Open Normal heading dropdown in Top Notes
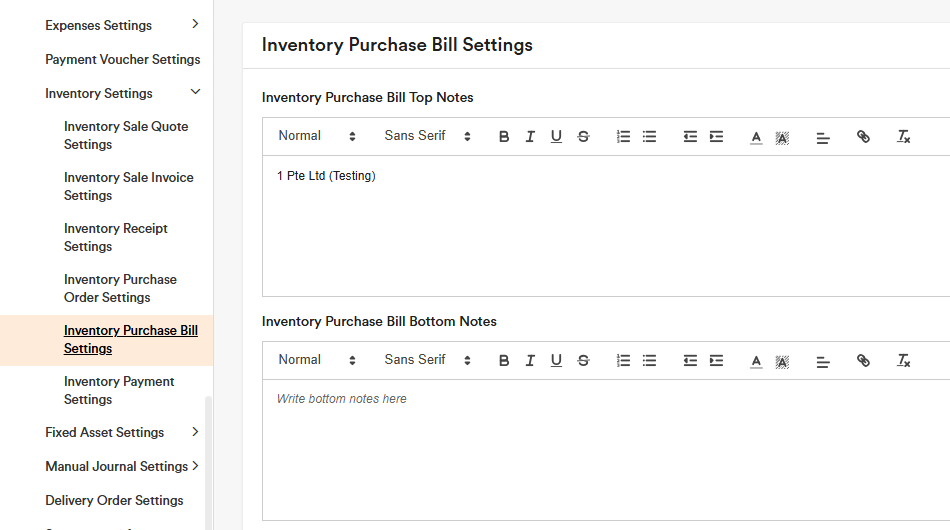 coord(316,136)
